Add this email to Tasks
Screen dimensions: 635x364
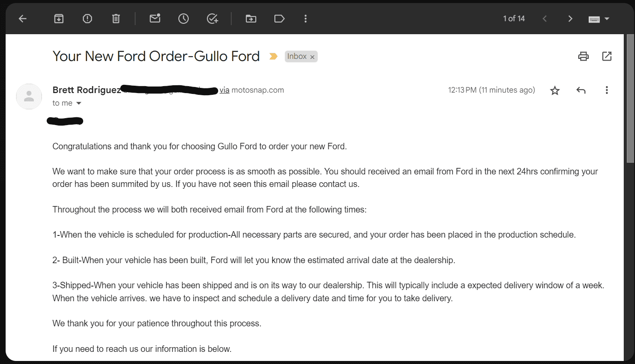point(212,19)
